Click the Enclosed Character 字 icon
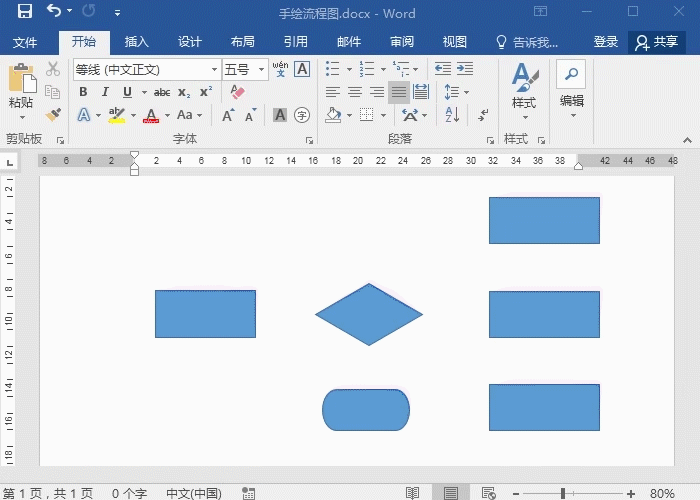 tap(303, 115)
